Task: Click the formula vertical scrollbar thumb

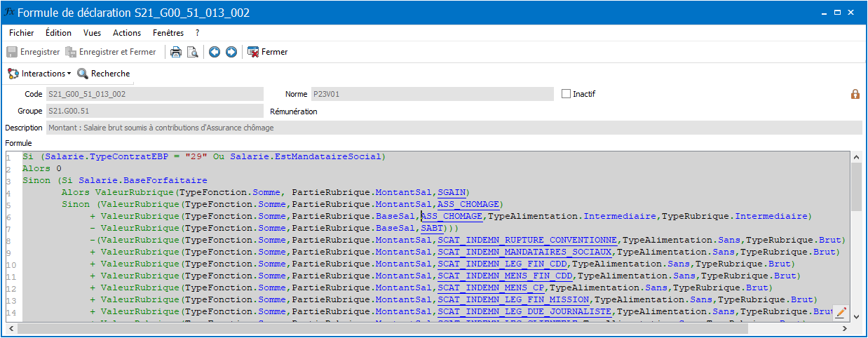Action: point(856,187)
